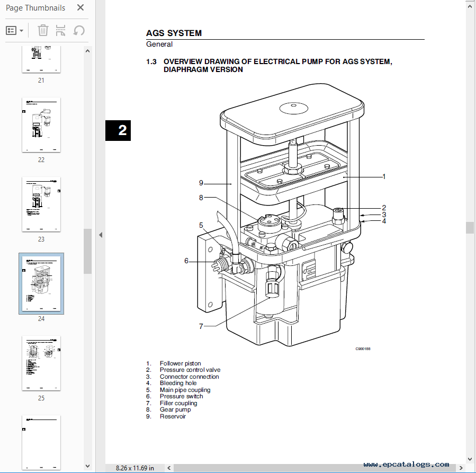
Task: Select the blank thumbnail below page 25
Action: pos(41,443)
